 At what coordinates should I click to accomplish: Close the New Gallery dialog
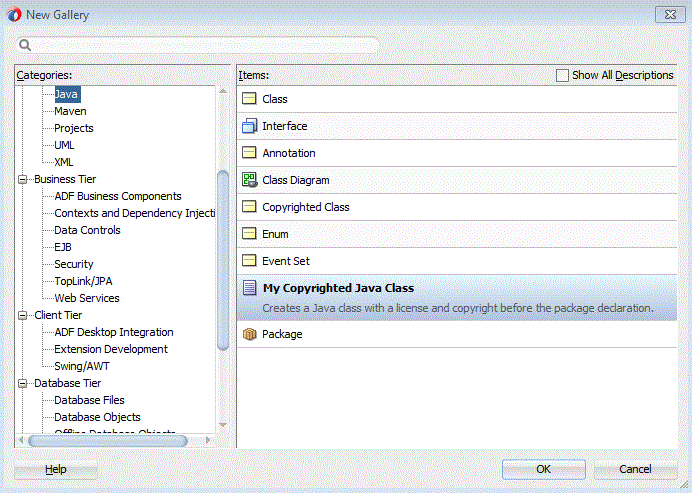670,15
